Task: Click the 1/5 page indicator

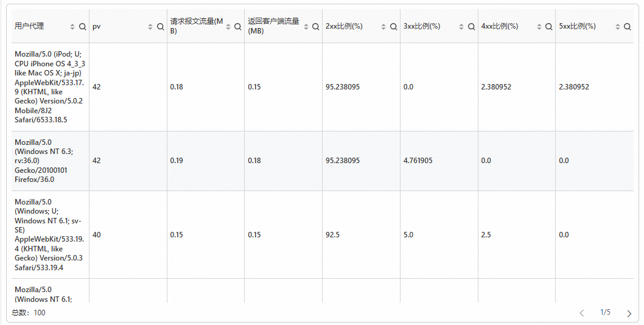Action: (606, 312)
